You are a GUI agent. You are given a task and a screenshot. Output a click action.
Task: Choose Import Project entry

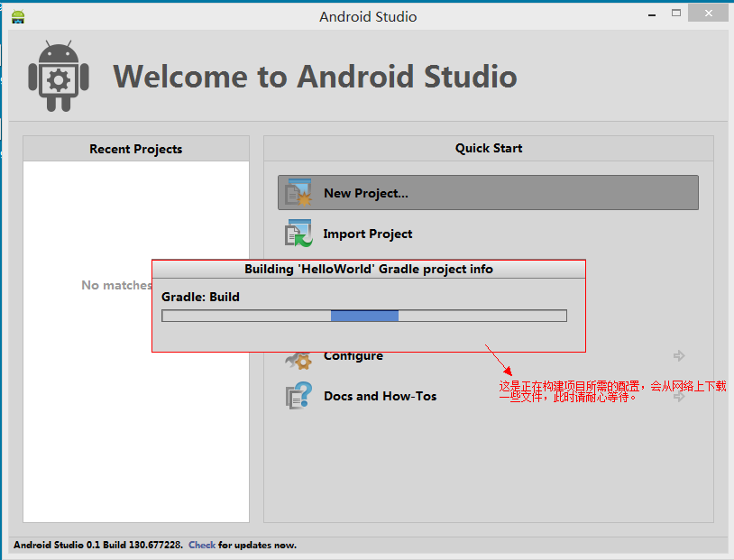click(x=368, y=234)
